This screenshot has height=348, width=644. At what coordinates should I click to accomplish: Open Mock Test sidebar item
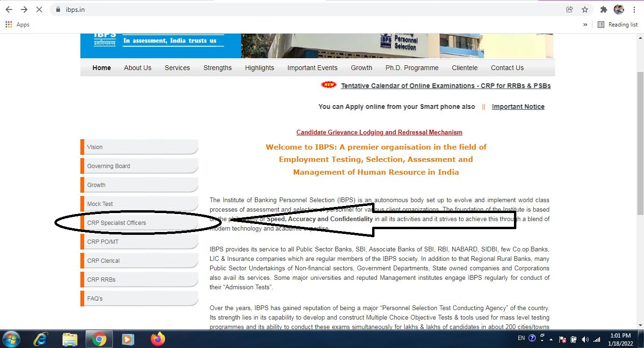tap(139, 204)
